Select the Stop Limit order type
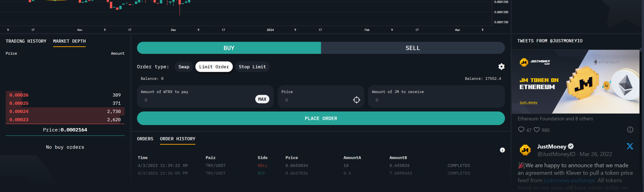 (x=252, y=67)
